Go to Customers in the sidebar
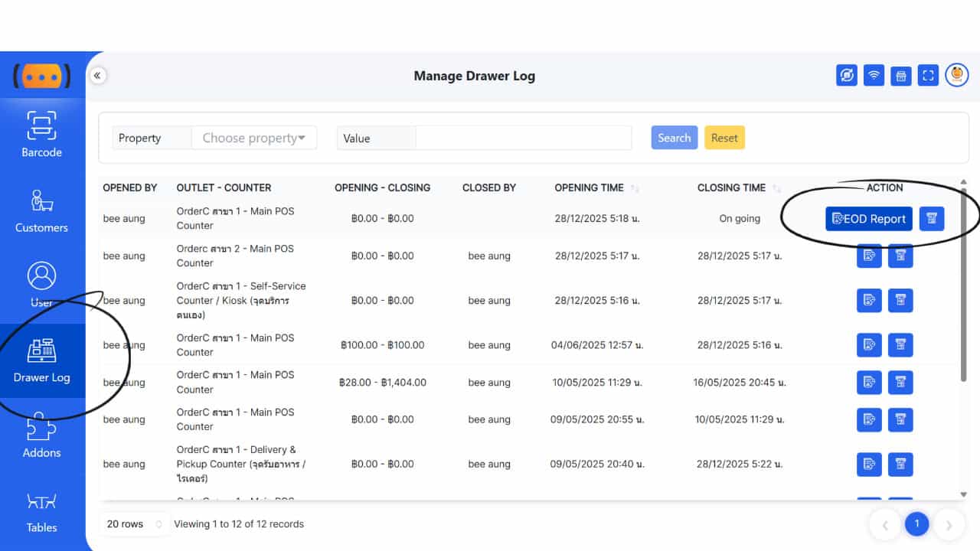Image resolution: width=980 pixels, height=551 pixels. [41, 210]
